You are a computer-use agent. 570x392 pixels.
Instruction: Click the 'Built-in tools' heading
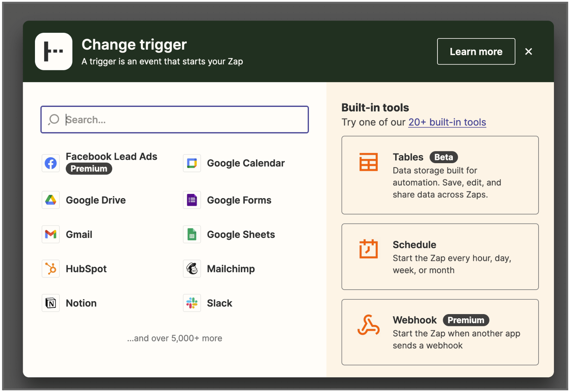(375, 108)
